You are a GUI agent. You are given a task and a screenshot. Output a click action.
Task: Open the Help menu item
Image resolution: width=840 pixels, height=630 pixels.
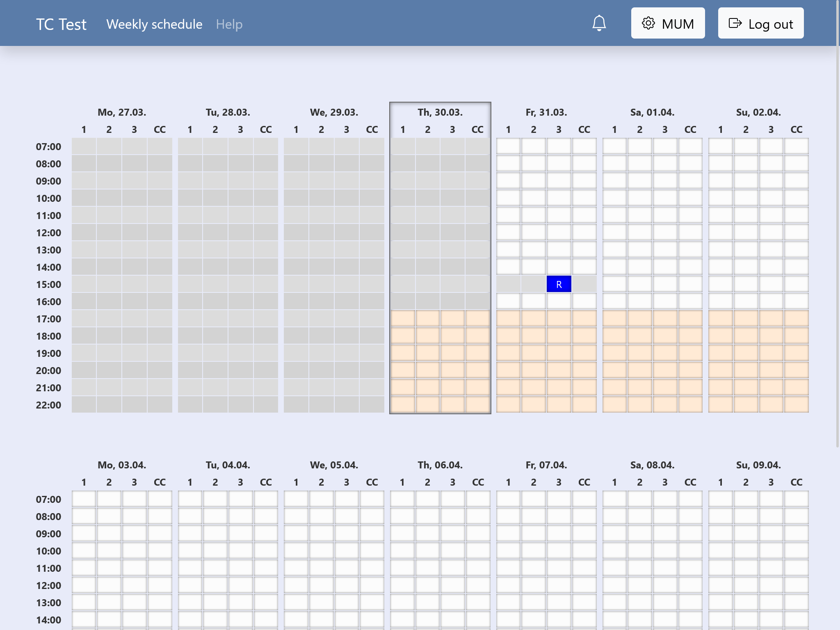point(229,24)
